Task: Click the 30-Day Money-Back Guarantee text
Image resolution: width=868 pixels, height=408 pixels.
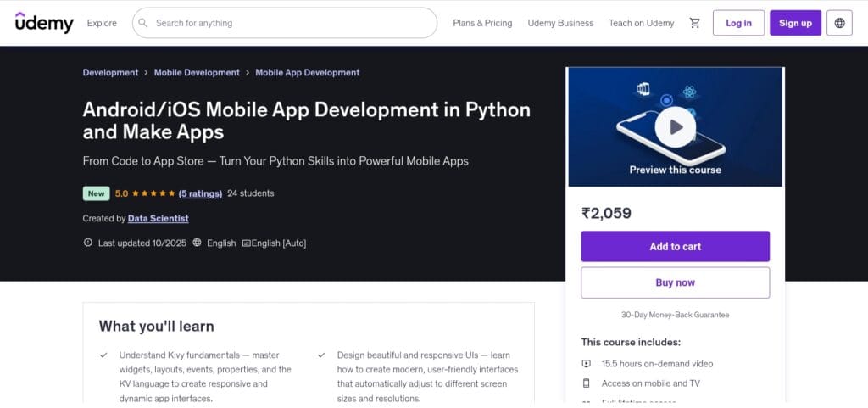Action: (675, 315)
